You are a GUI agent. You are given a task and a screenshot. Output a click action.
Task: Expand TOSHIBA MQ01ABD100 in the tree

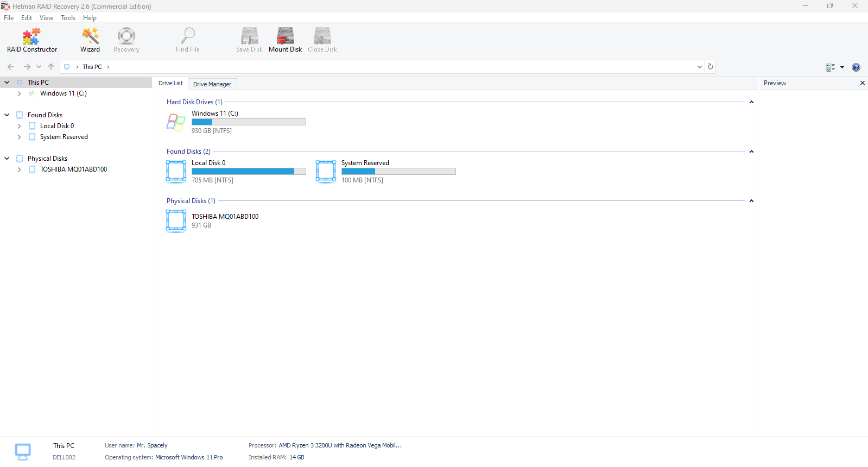[19, 169]
